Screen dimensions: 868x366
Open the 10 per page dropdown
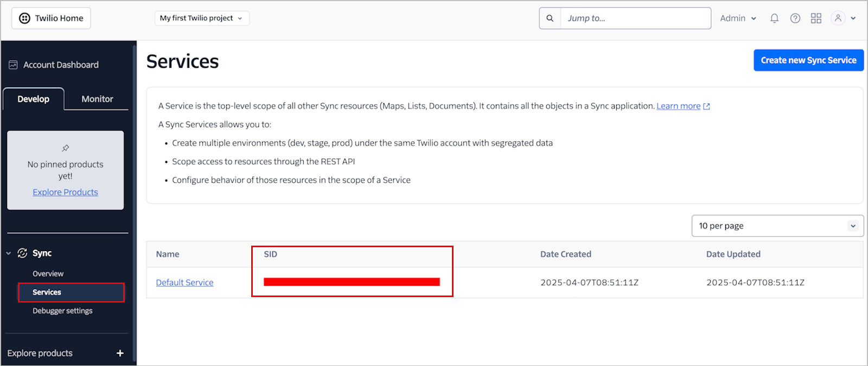(777, 226)
